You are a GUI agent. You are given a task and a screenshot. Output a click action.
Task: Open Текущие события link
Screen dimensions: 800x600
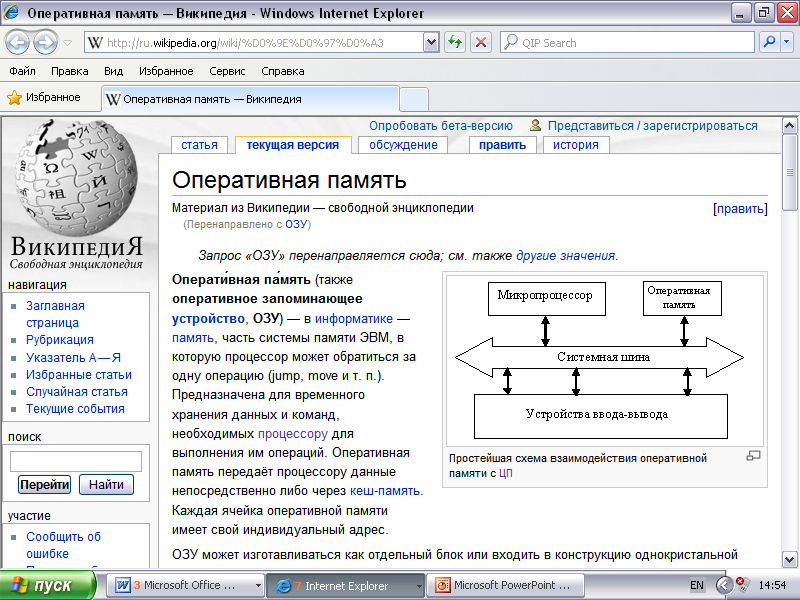(x=76, y=409)
